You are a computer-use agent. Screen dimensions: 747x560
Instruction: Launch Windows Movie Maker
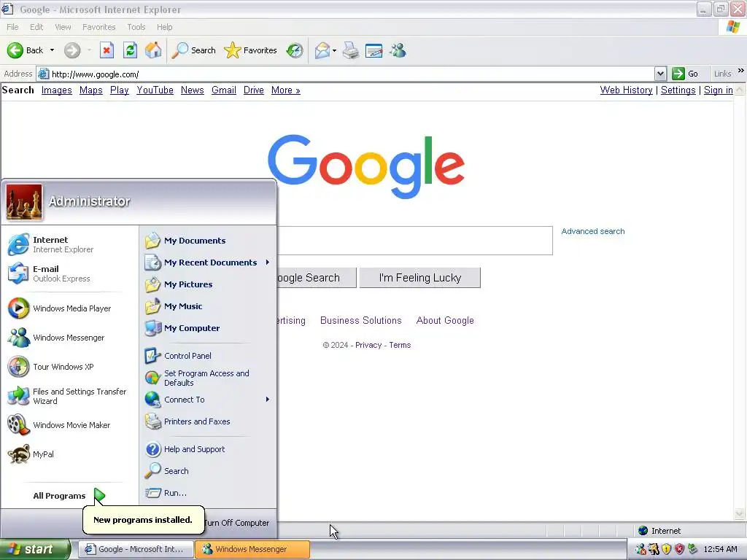click(x=69, y=425)
